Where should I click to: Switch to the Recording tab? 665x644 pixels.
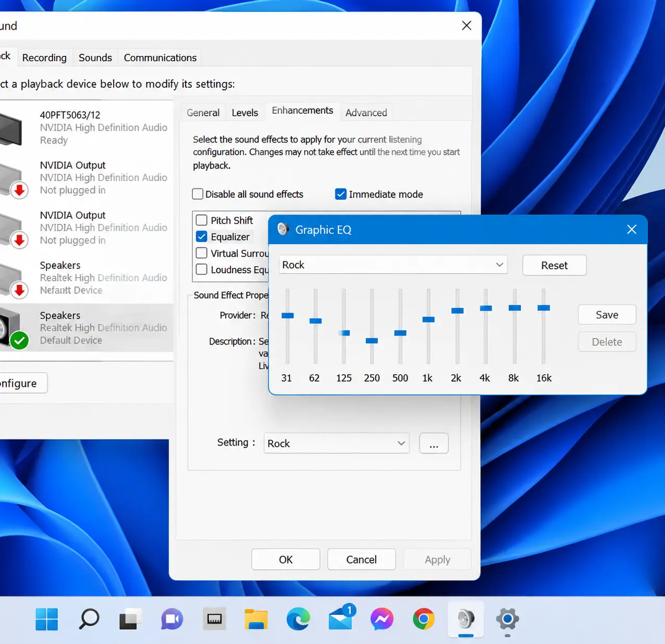pyautogui.click(x=44, y=57)
